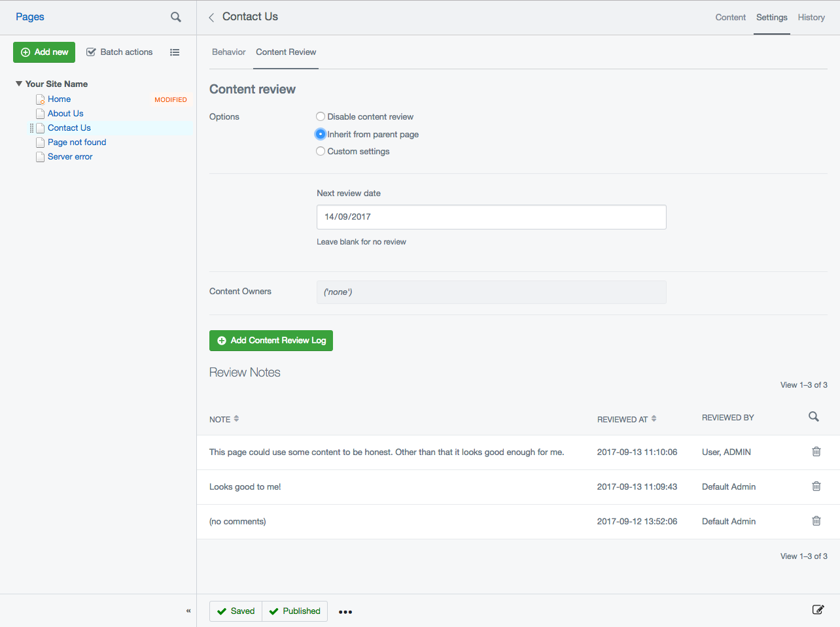Open search in the Pages panel

175,18
